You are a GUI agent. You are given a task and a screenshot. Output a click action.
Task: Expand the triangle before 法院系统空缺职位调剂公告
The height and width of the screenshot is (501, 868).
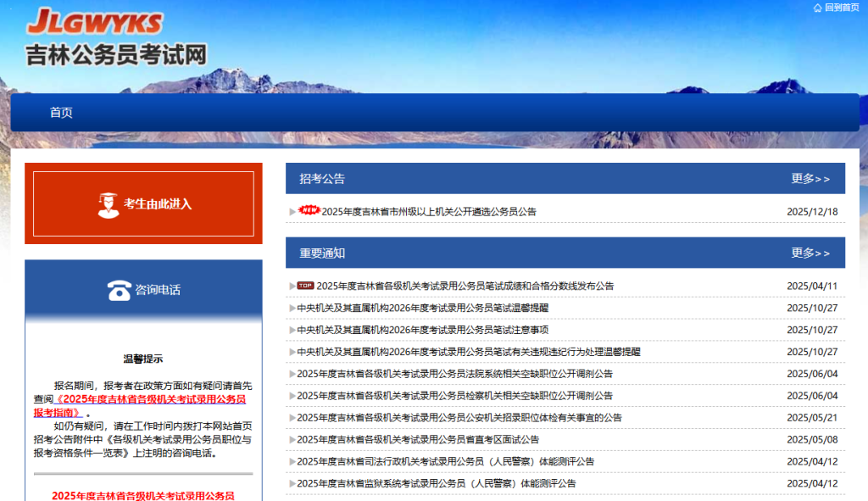coord(292,374)
